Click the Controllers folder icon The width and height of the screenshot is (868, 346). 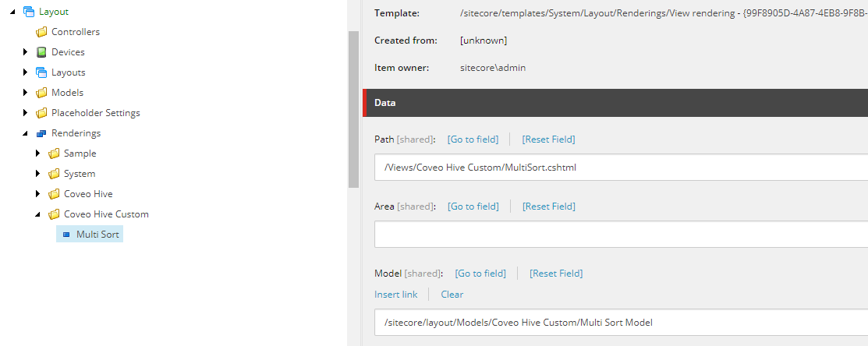[x=41, y=32]
